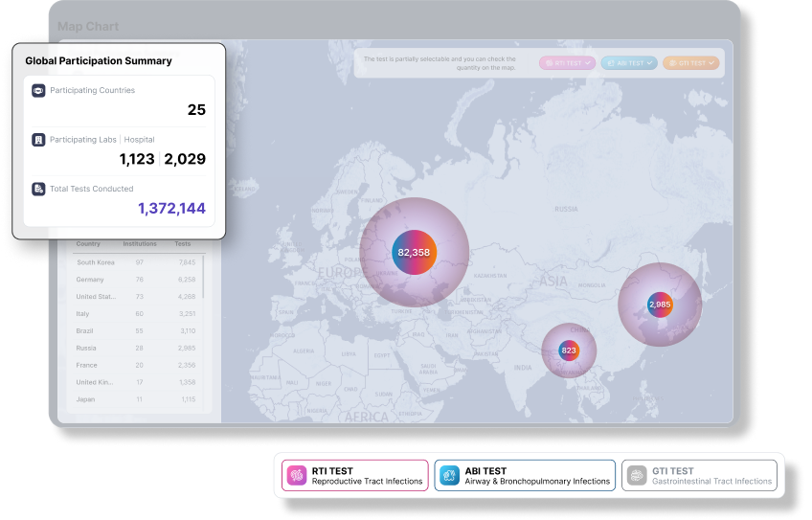Click the blue ABI TEST lungs icon
This screenshot has height=520, width=812.
449,475
